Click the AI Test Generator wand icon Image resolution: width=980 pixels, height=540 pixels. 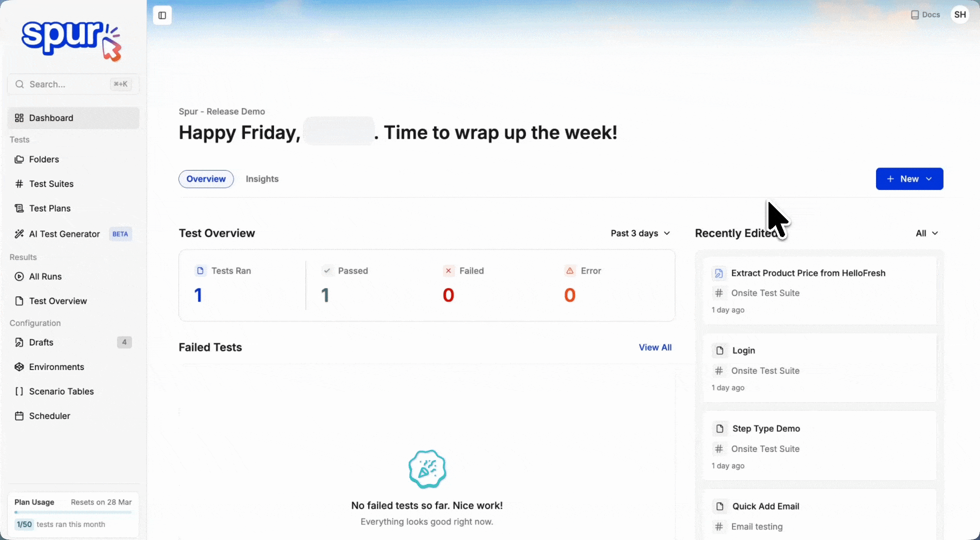19,234
